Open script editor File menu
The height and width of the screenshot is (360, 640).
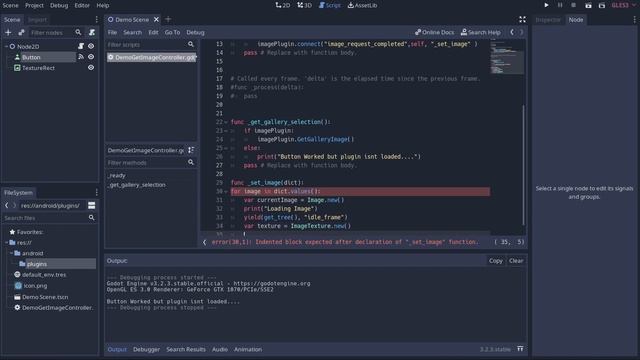click(112, 32)
